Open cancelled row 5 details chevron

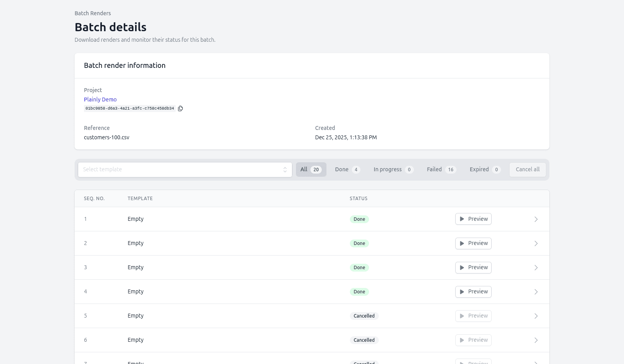(x=536, y=316)
